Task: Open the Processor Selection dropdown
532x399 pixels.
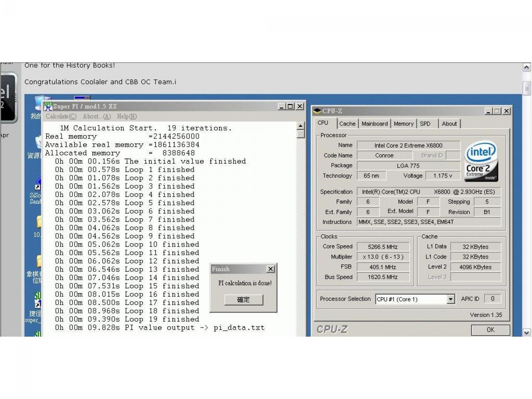Action: [451, 299]
